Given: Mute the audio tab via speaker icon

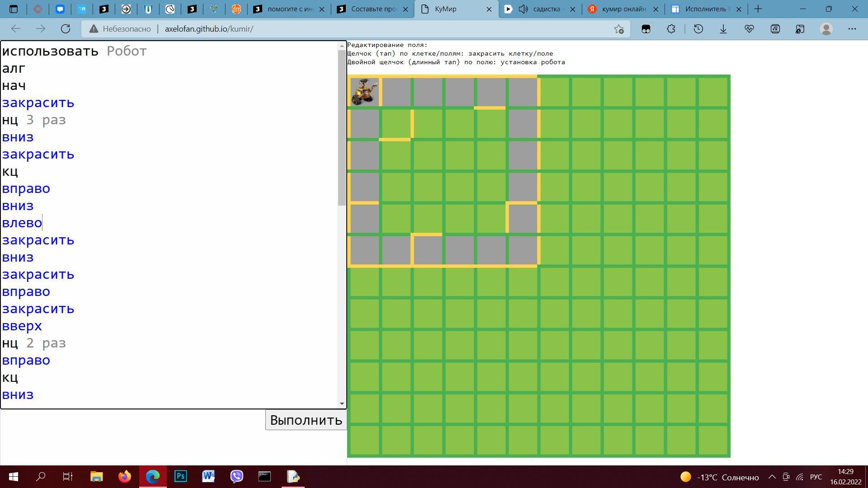Looking at the screenshot, I should 523,9.
